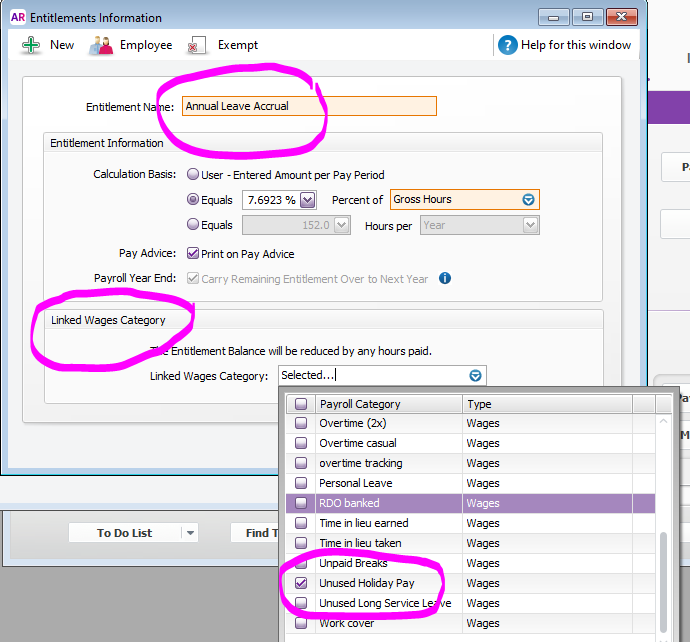Click the AR application icon in title bar
This screenshot has height=642, width=690.
click(18, 17)
